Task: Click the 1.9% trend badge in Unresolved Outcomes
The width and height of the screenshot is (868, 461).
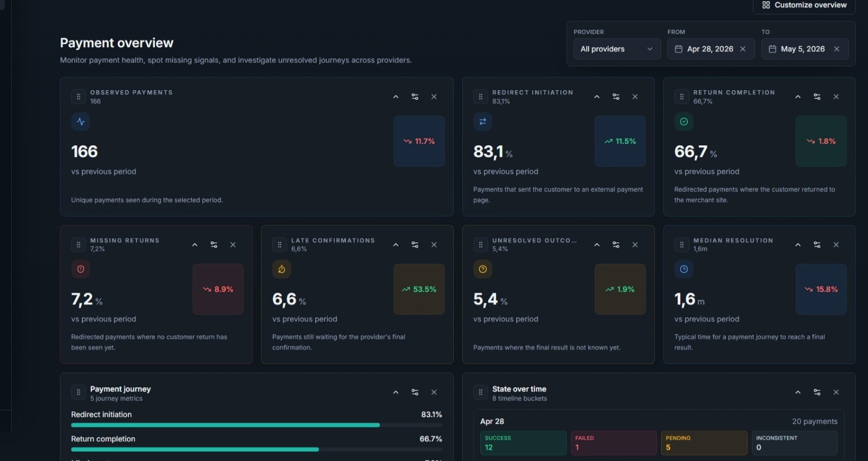Action: [620, 289]
